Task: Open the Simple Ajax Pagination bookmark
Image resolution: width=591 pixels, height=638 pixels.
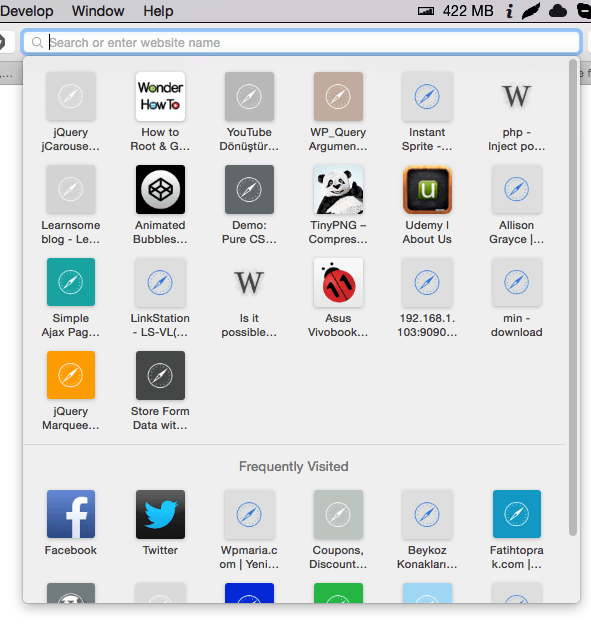Action: pos(71,282)
